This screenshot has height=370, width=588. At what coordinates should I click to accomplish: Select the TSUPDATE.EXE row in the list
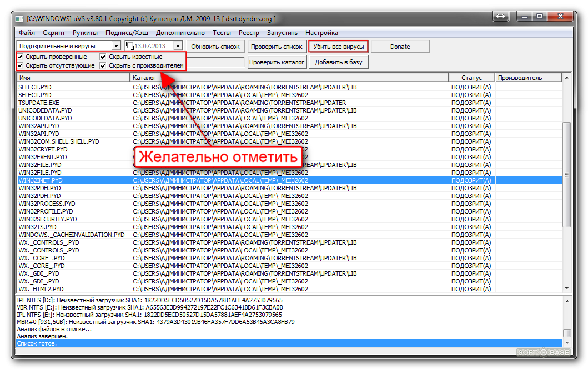[x=39, y=103]
